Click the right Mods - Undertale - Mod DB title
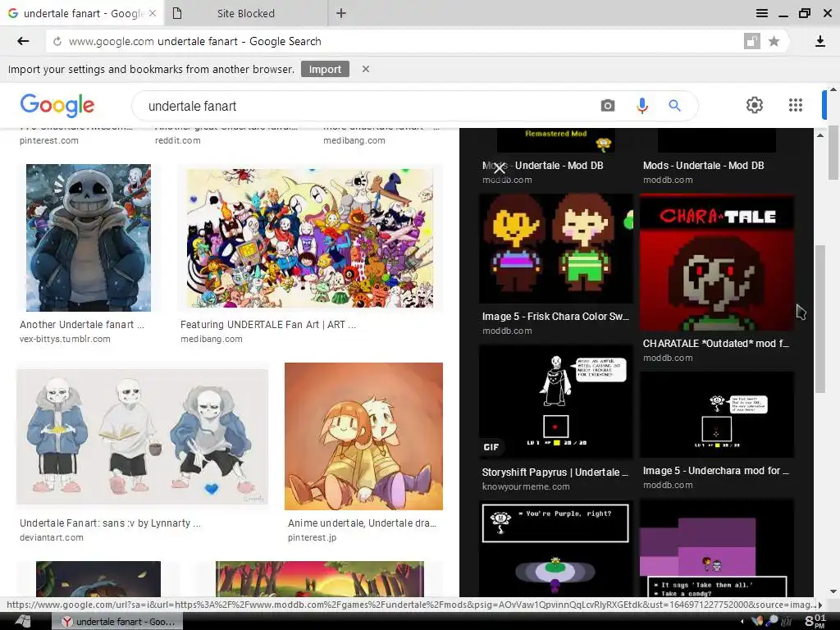Viewport: 840px width, 630px height. pyautogui.click(x=703, y=166)
